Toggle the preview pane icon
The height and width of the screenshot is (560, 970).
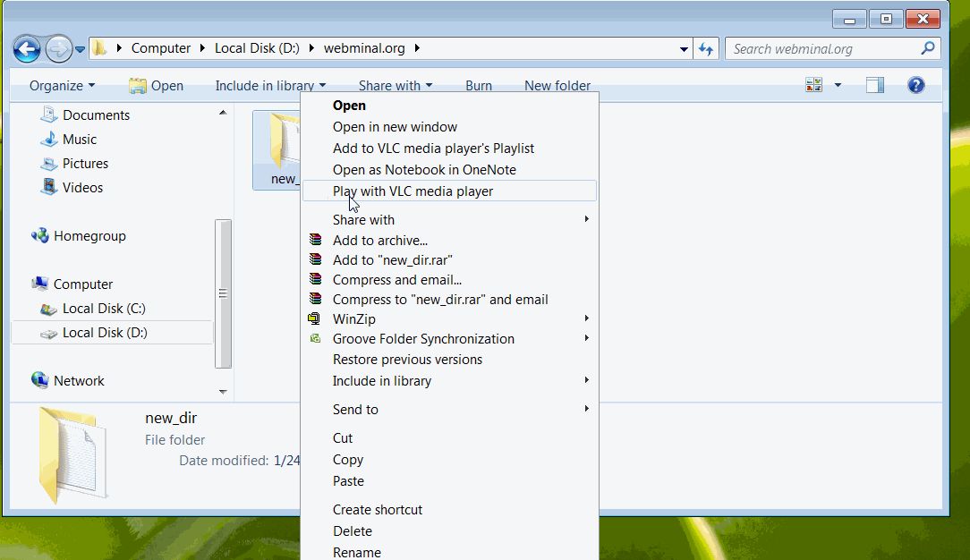875,85
